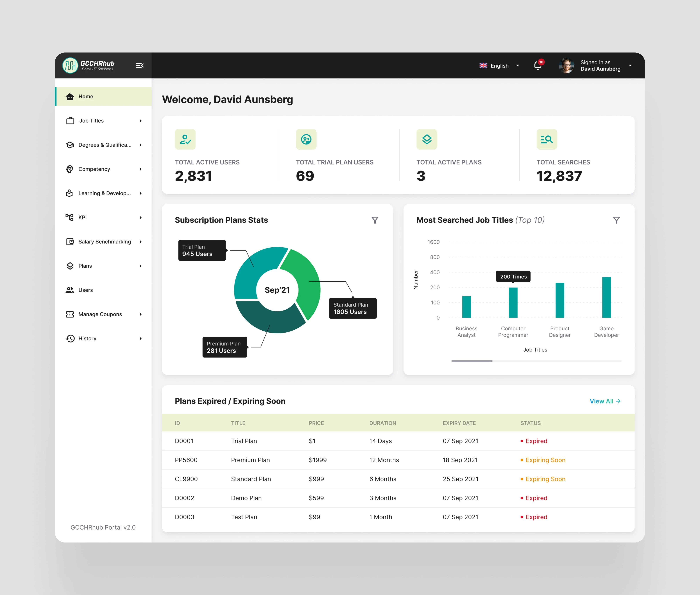Collapse the sidebar using the toggle icon
The height and width of the screenshot is (595, 700).
pos(140,65)
